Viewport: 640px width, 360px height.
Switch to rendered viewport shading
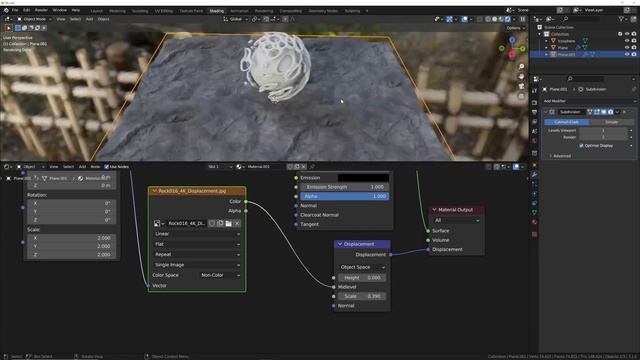pos(508,19)
